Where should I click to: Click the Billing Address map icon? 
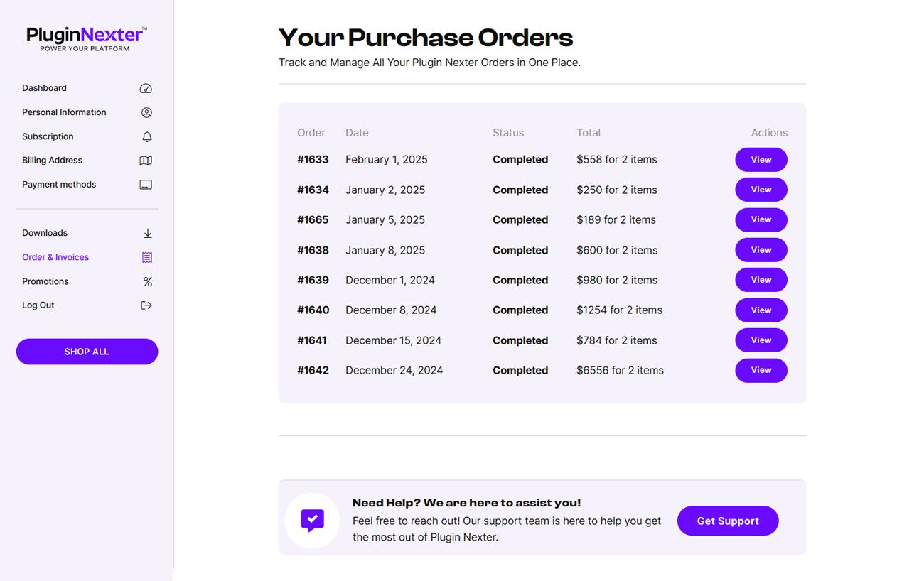coord(146,161)
